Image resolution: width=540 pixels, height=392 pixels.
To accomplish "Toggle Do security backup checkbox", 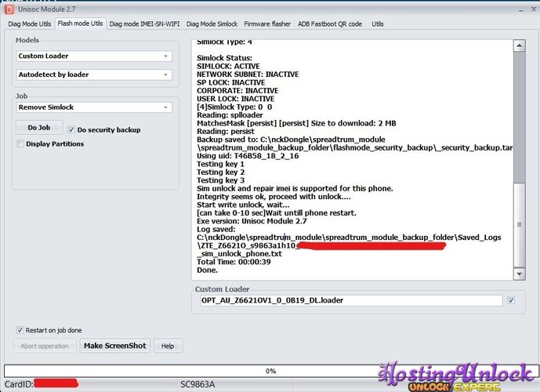I will [x=71, y=130].
